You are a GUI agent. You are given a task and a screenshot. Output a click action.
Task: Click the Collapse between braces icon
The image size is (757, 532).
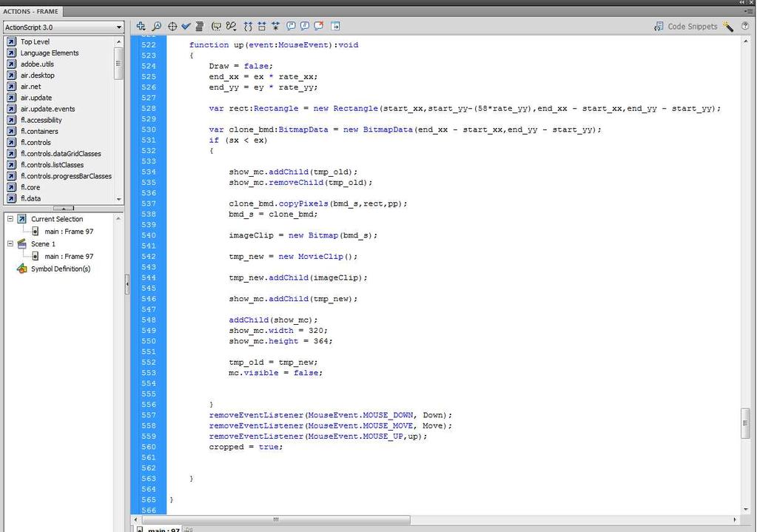[248, 26]
